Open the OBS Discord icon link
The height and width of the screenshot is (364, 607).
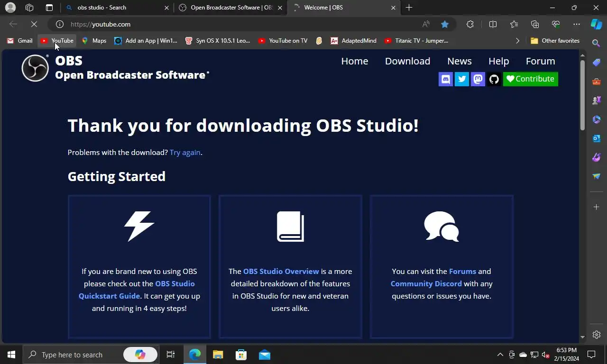[446, 79]
